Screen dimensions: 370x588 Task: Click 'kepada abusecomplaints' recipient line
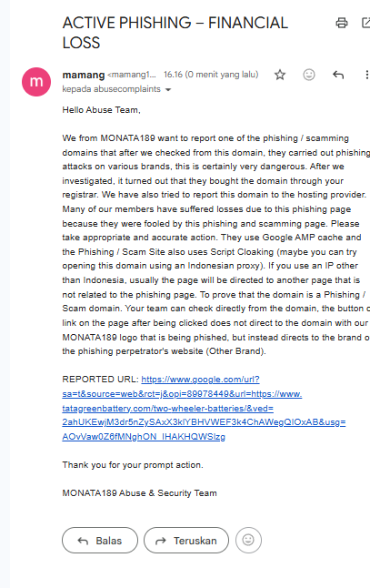[111, 89]
